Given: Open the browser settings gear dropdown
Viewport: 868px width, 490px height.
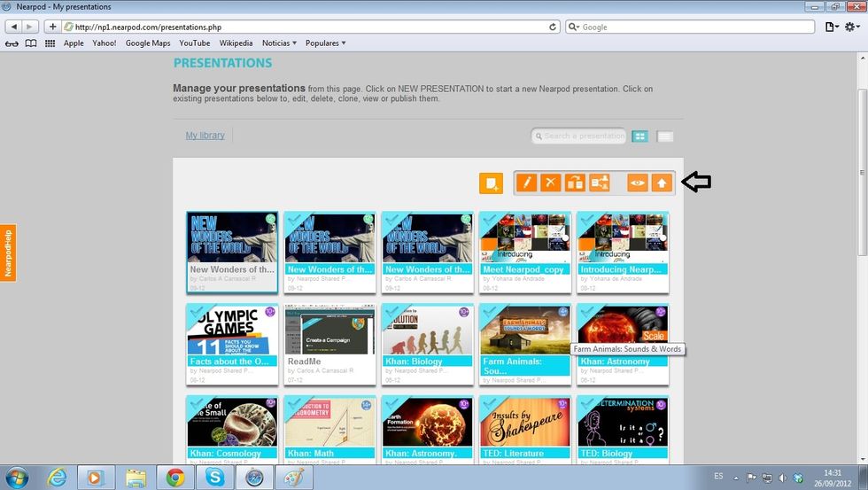Looking at the screenshot, I should point(852,27).
